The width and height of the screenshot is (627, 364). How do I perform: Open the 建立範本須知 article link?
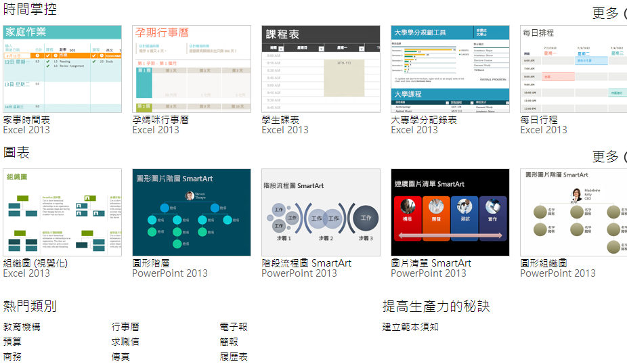point(410,327)
